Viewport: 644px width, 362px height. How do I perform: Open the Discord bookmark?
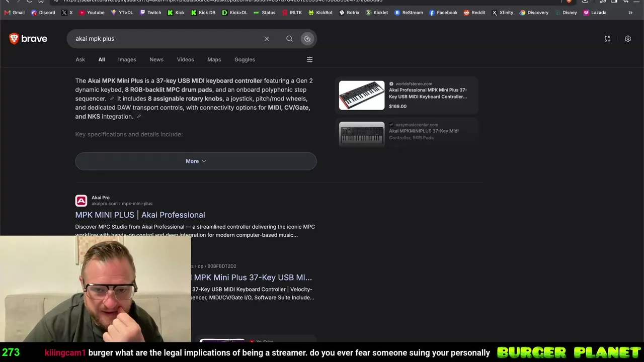pos(43,13)
